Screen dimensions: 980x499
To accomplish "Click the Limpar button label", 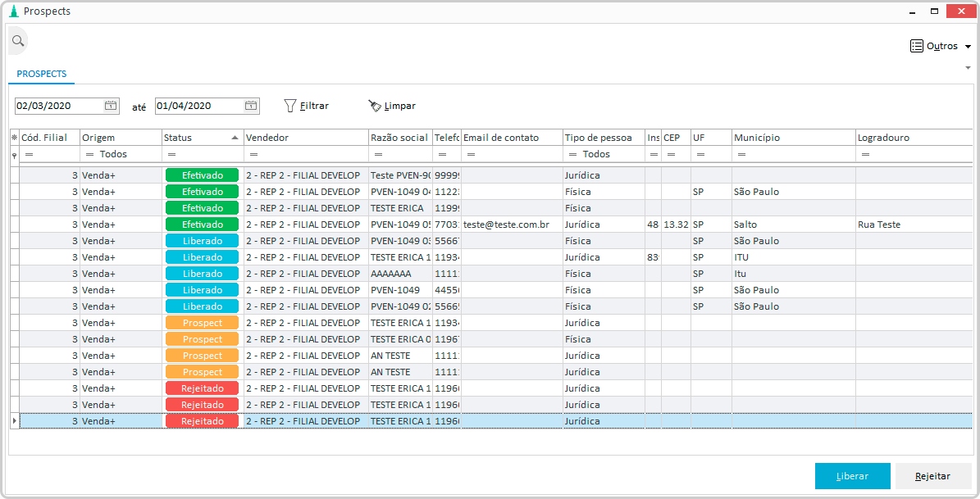I will tap(400, 107).
